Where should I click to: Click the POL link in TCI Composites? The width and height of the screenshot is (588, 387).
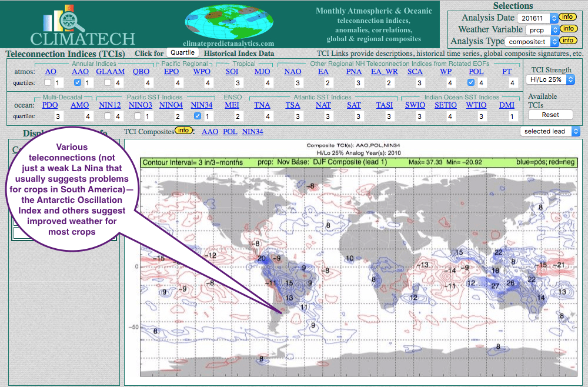pos(230,131)
